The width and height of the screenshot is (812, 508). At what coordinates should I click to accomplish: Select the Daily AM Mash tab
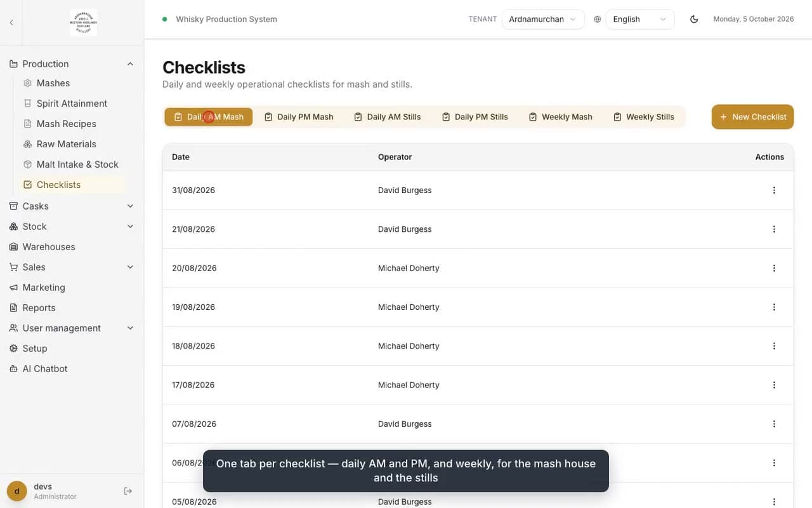pyautogui.click(x=209, y=117)
